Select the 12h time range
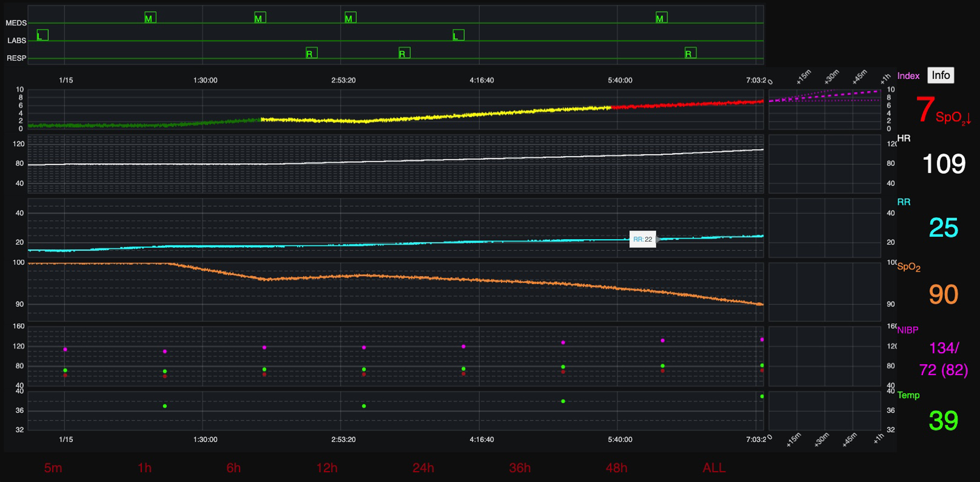The height and width of the screenshot is (482, 980). click(x=327, y=468)
